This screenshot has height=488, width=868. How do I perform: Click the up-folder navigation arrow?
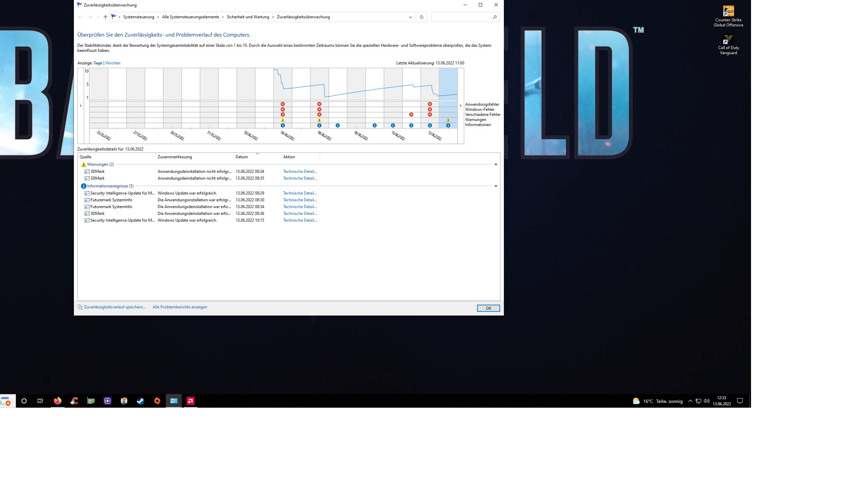(105, 17)
